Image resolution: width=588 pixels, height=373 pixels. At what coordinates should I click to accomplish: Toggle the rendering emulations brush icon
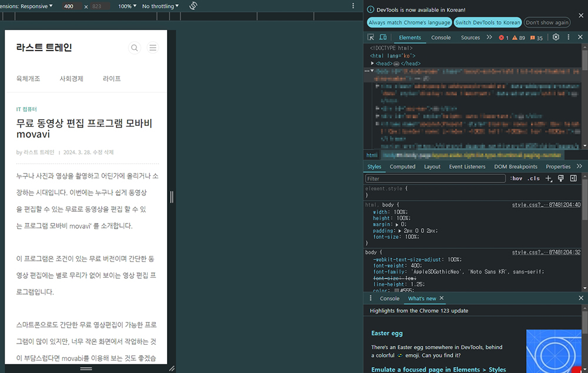pos(560,179)
